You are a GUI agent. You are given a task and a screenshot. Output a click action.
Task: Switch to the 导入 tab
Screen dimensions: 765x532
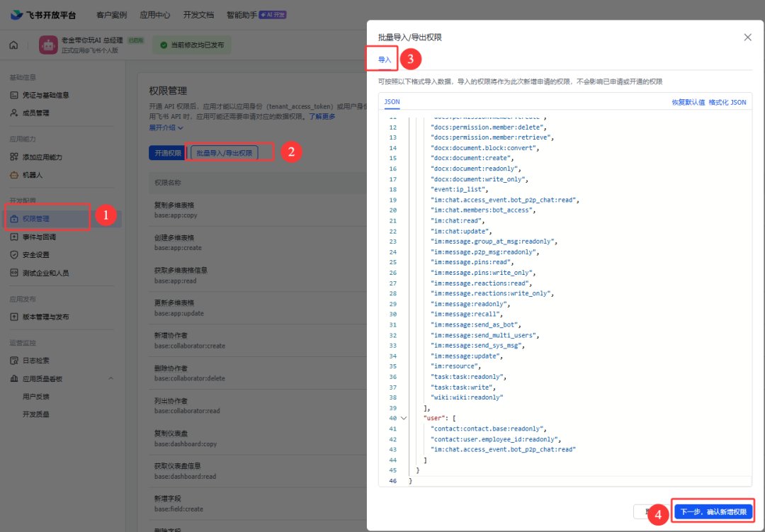click(385, 60)
